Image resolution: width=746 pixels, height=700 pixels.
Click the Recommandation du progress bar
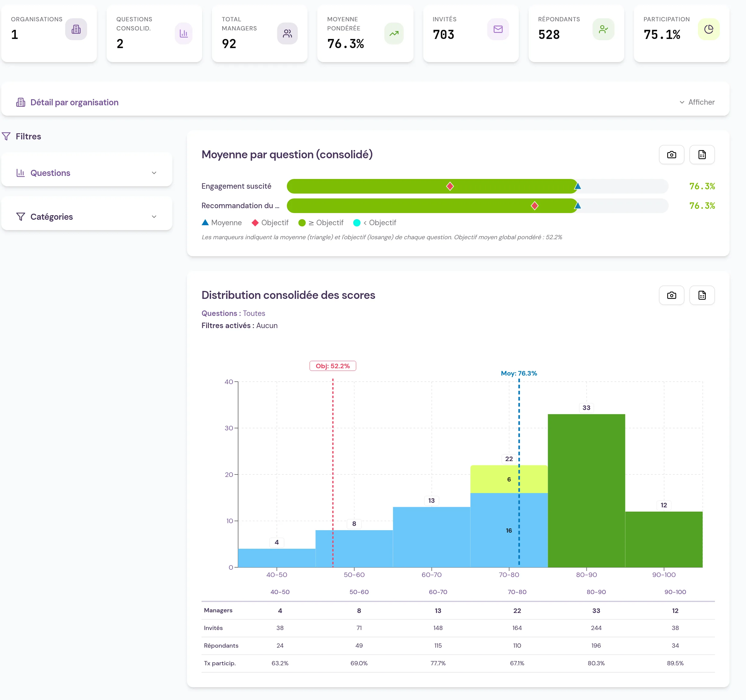(x=477, y=205)
